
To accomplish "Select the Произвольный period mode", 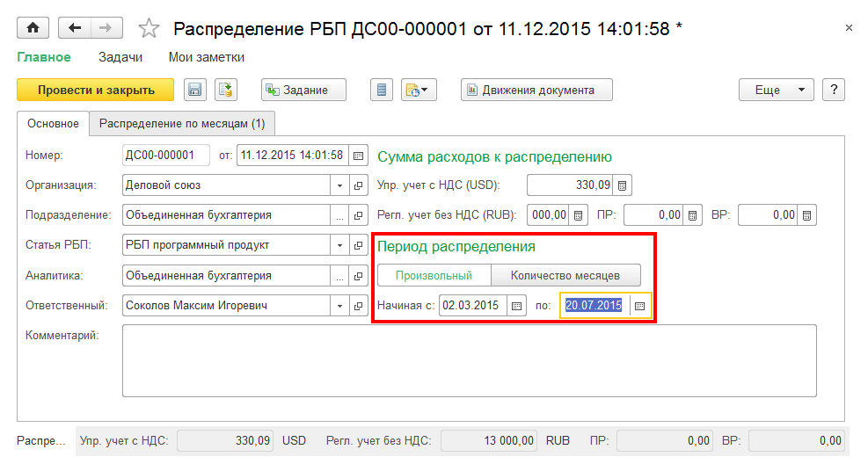I will pyautogui.click(x=434, y=275).
